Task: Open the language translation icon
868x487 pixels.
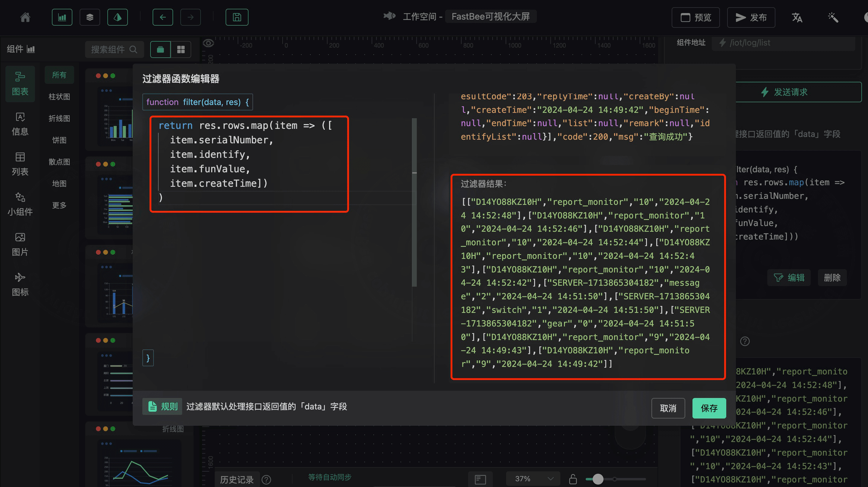Action: point(797,17)
